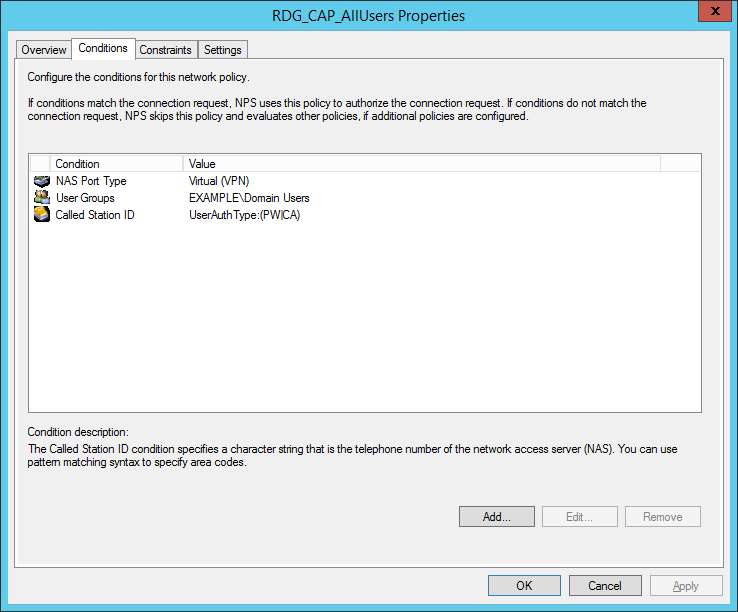Click the Remove button
Screen dimensions: 738x612
663,516
